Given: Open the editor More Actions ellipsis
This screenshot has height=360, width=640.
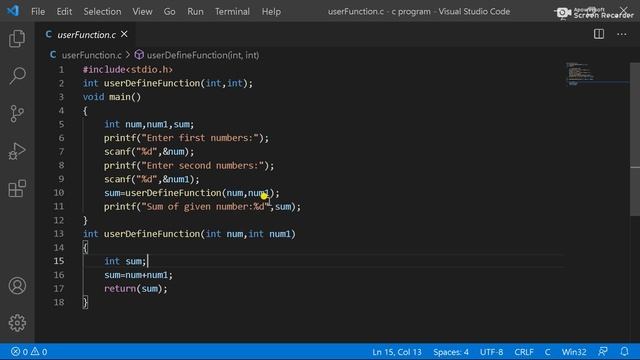Looking at the screenshot, I should (622, 34).
